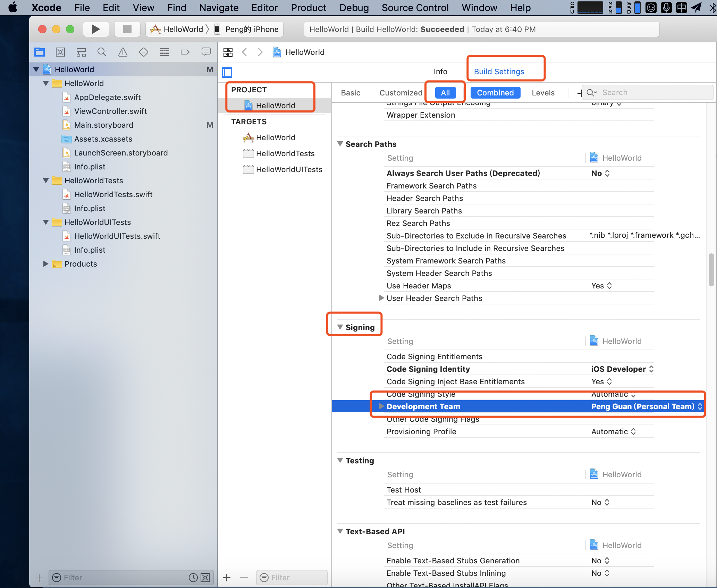This screenshot has height=588, width=717.
Task: Toggle the project and targets list sidebar
Action: tap(227, 72)
